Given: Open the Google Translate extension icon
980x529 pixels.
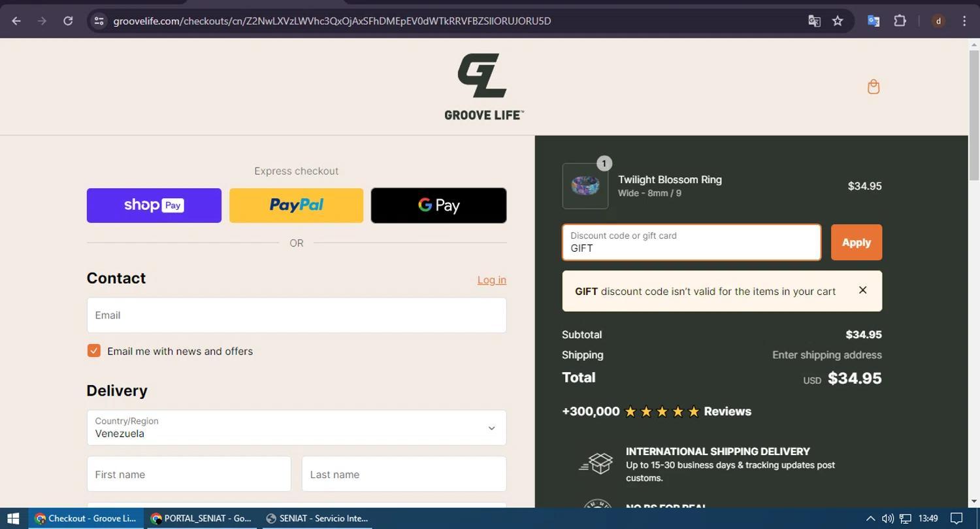Looking at the screenshot, I should 874,21.
